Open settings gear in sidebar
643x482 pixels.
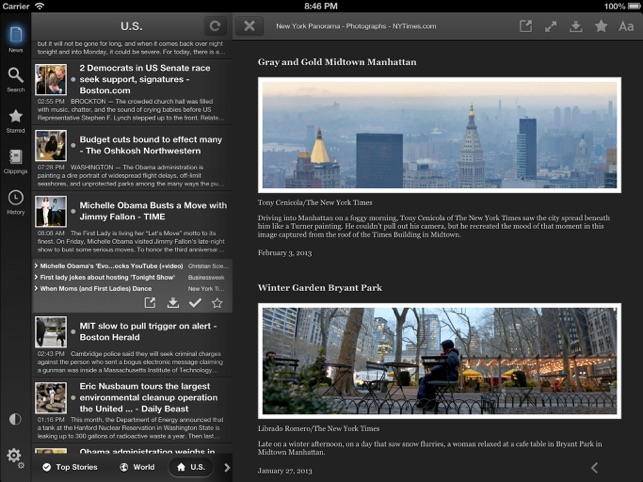(x=15, y=457)
